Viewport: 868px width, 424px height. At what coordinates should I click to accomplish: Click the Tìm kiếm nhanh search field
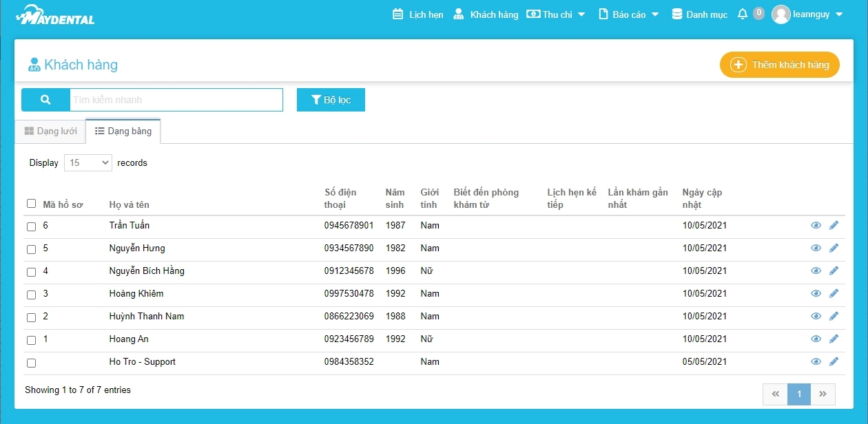click(x=176, y=100)
